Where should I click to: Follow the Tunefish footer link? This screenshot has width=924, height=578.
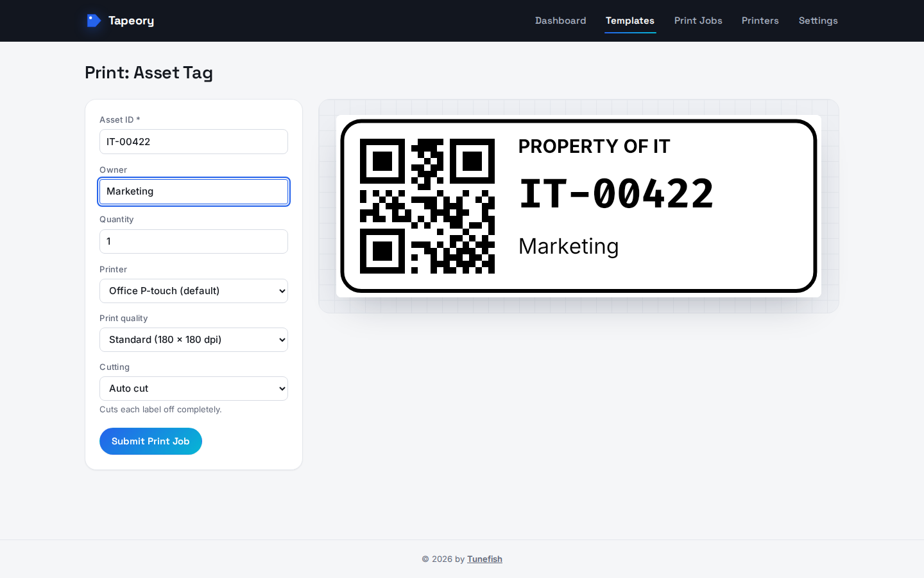(484, 559)
